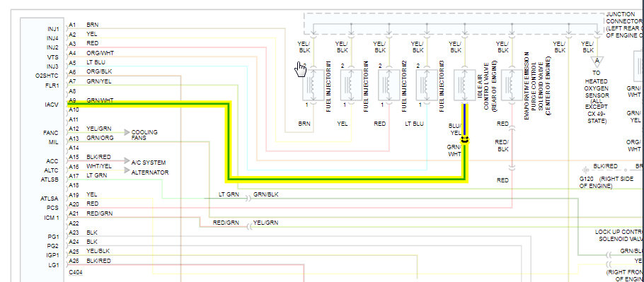Click the JUNCTION CONNECTOR label
This screenshot has height=282, width=644.
tap(625, 25)
